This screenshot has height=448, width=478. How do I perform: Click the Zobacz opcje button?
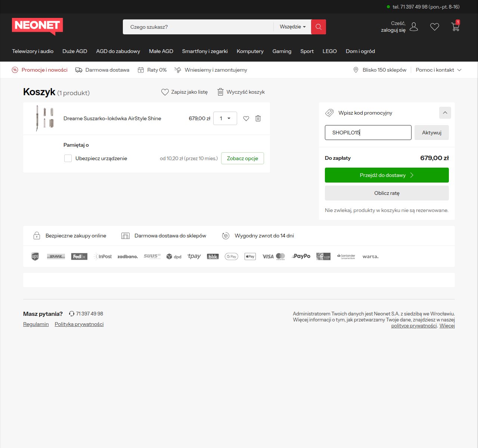[x=243, y=158]
